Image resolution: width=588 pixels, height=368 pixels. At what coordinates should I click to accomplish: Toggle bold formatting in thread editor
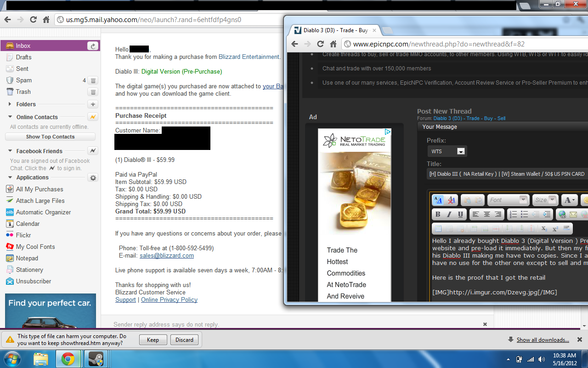438,214
